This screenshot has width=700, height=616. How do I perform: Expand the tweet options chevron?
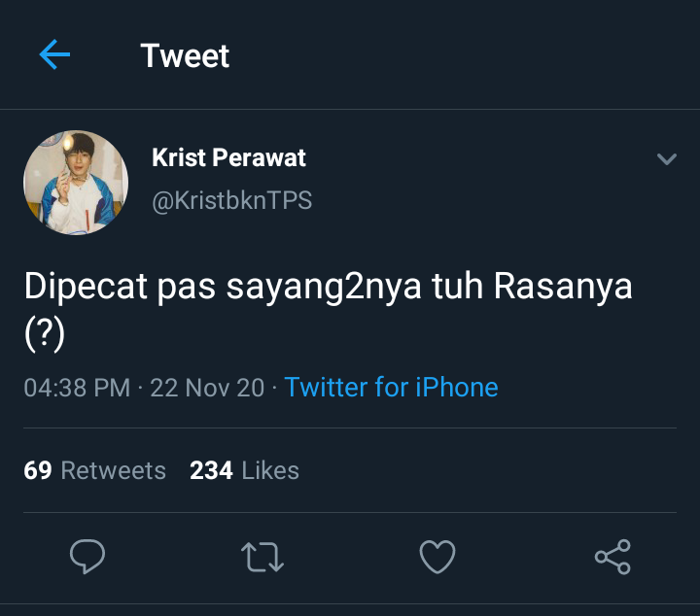pyautogui.click(x=667, y=158)
